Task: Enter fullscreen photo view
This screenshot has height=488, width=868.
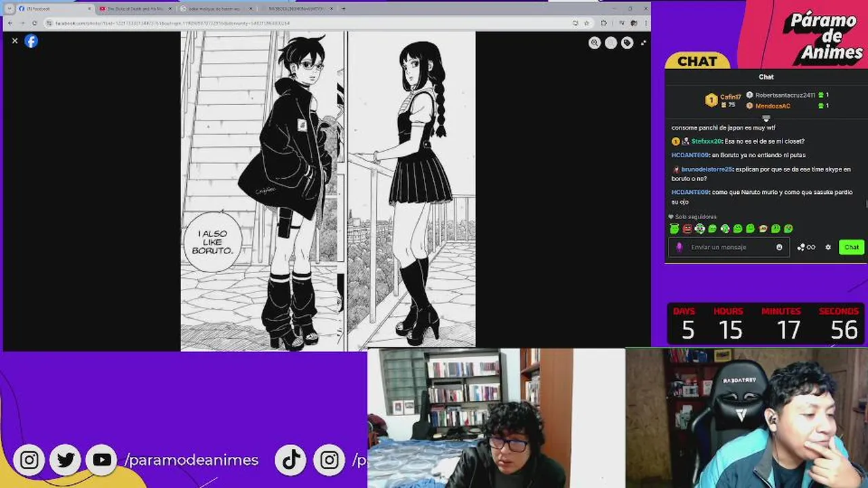Action: tap(644, 43)
